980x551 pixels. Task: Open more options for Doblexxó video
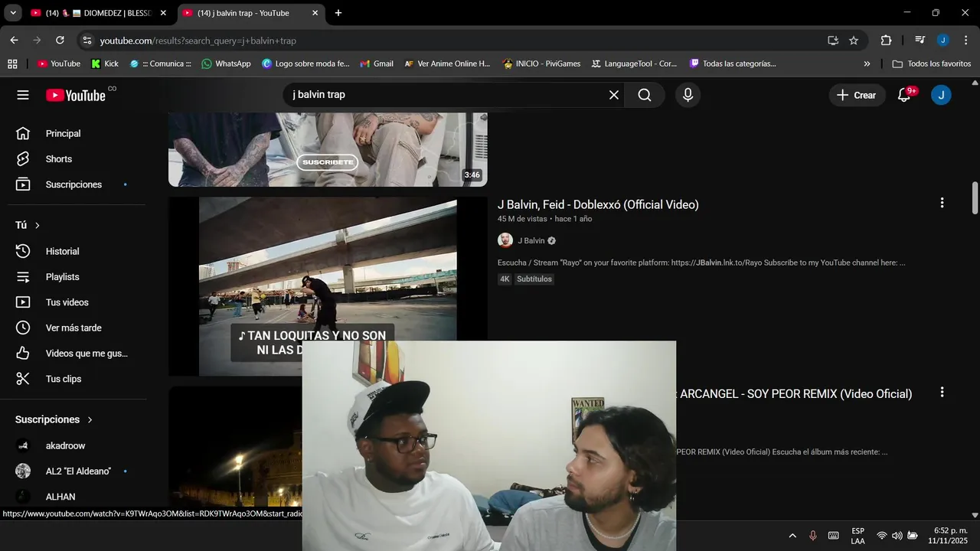[942, 203]
